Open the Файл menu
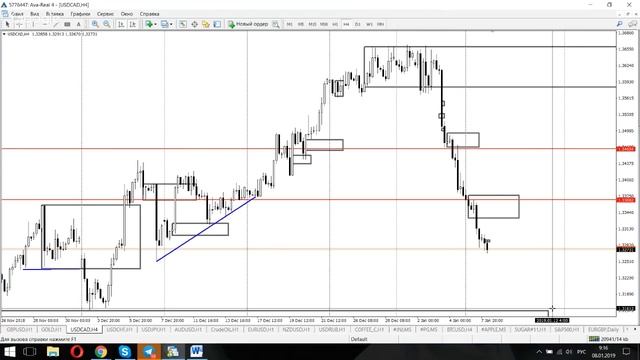 (17, 14)
